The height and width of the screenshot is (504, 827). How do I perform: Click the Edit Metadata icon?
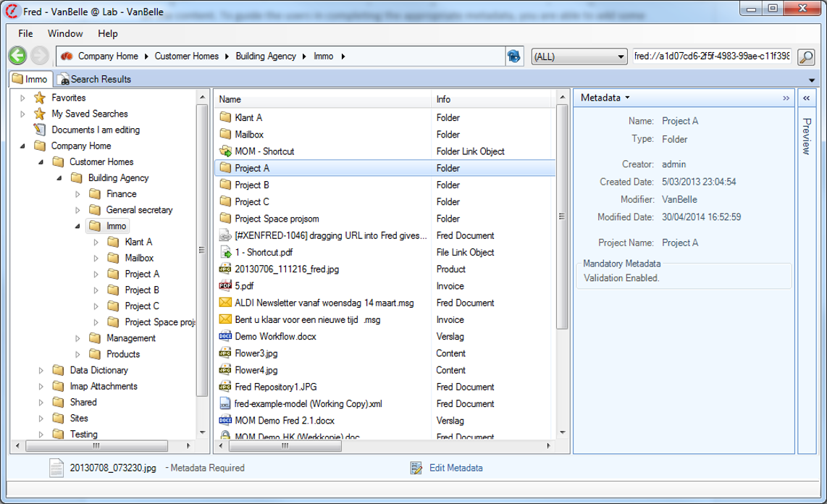416,468
